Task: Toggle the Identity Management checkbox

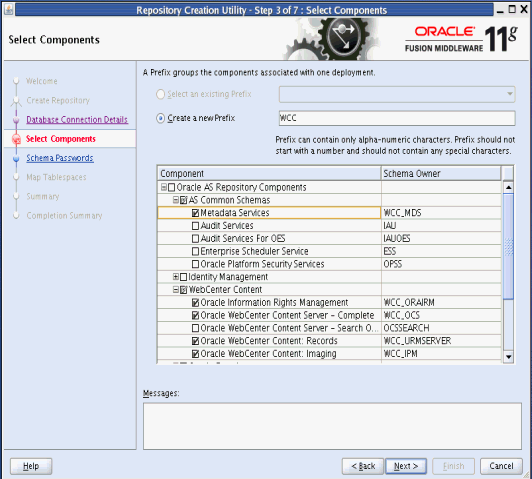Action: 184,277
